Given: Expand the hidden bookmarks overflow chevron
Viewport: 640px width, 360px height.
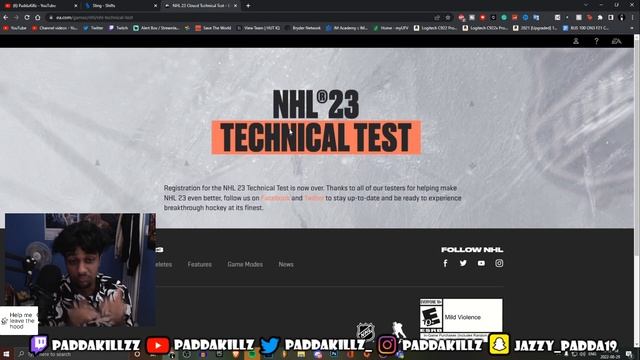Looking at the screenshot, I should coord(632,28).
